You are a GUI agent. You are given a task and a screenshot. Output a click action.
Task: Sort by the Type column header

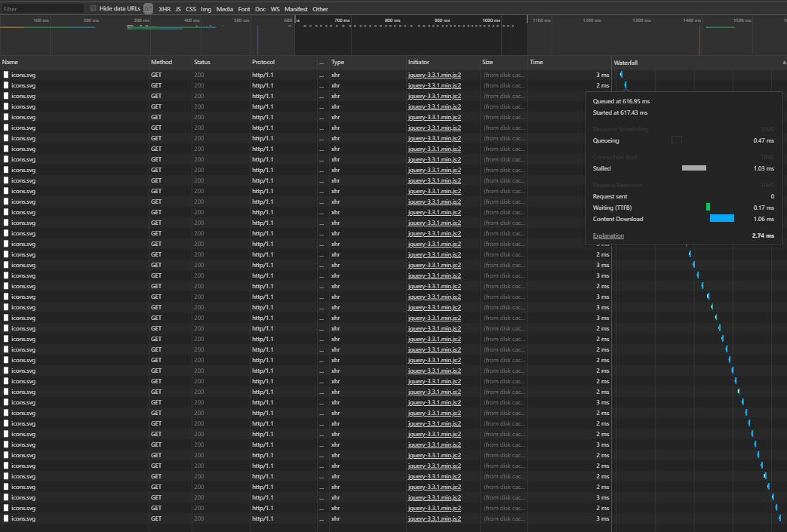pos(367,62)
